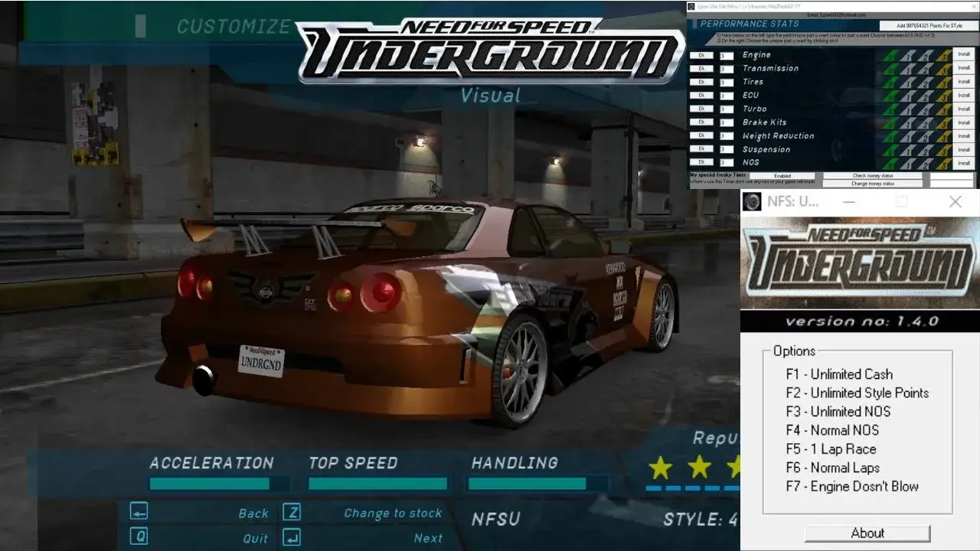Click the Ok button for Suspension

click(701, 149)
